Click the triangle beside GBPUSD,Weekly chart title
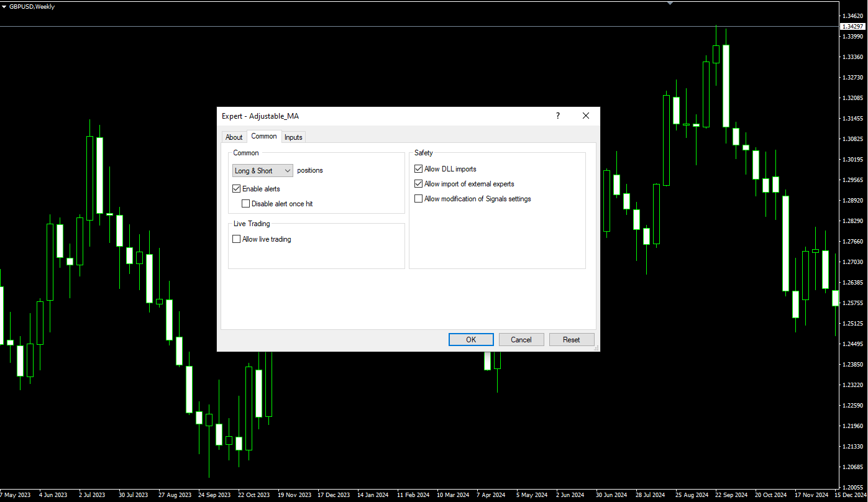Viewport: 868px width, 502px height. tap(4, 7)
